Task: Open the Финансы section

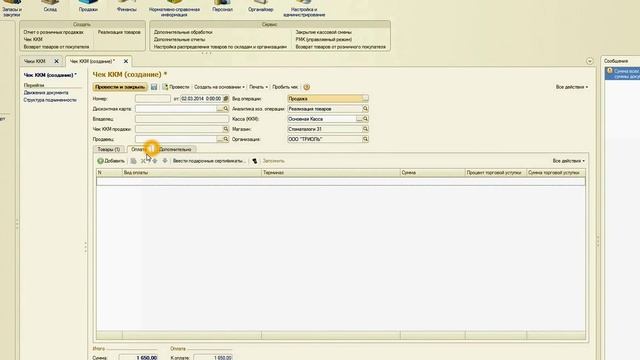Action: tap(127, 6)
